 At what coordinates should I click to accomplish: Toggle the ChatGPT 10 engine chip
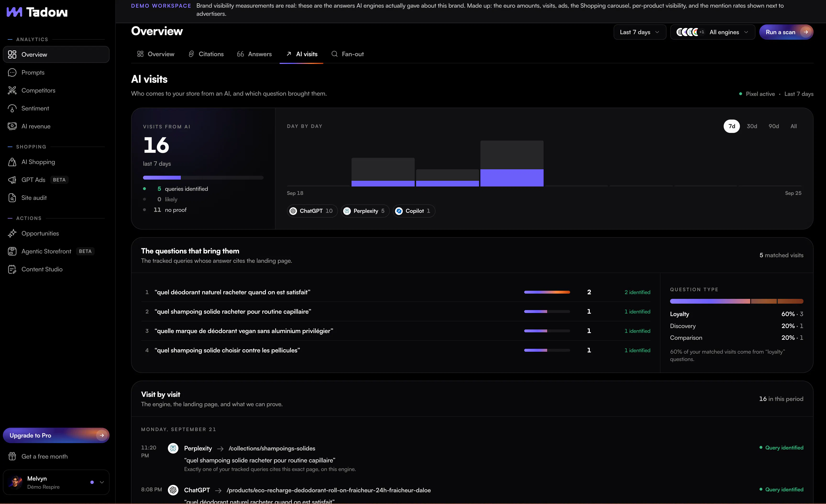(312, 211)
